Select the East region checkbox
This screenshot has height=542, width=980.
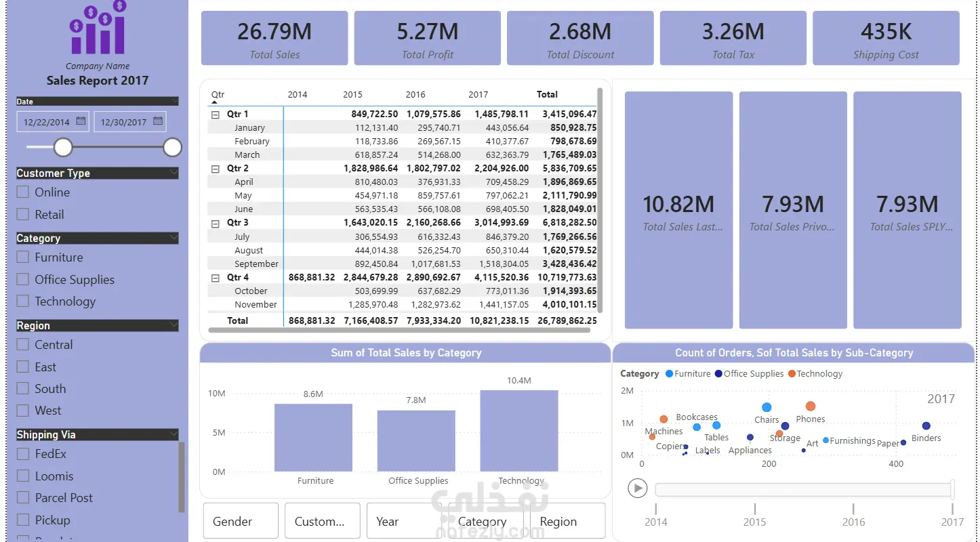click(23, 367)
